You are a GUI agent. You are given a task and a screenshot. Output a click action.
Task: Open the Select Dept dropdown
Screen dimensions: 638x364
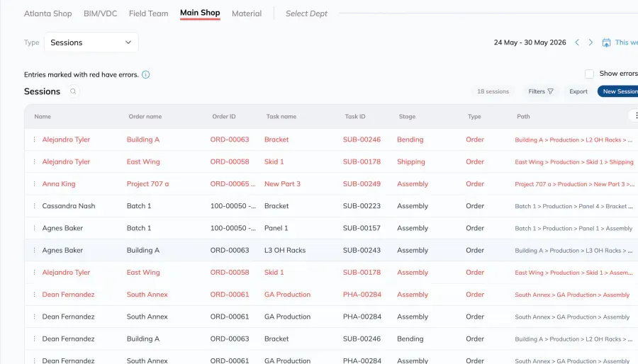point(306,13)
